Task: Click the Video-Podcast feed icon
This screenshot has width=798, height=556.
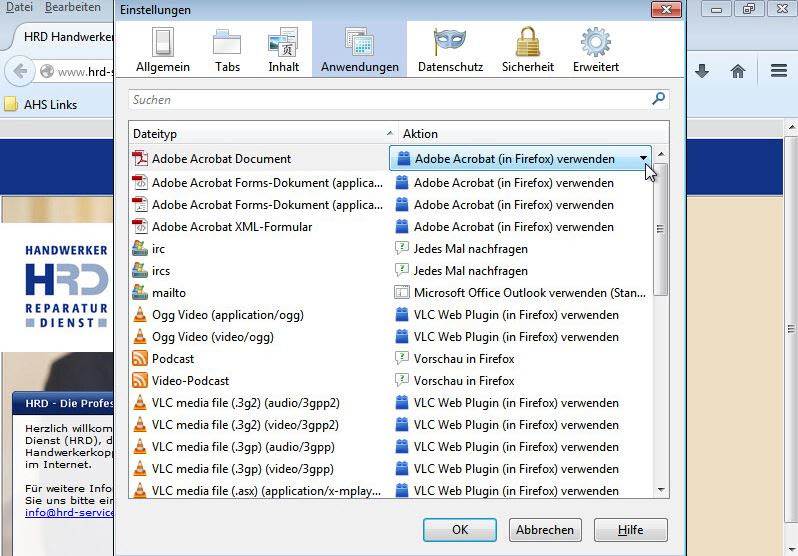Action: tap(139, 380)
